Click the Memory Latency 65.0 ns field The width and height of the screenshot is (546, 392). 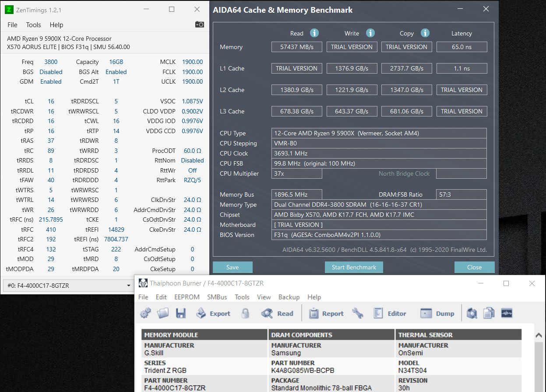tap(461, 47)
